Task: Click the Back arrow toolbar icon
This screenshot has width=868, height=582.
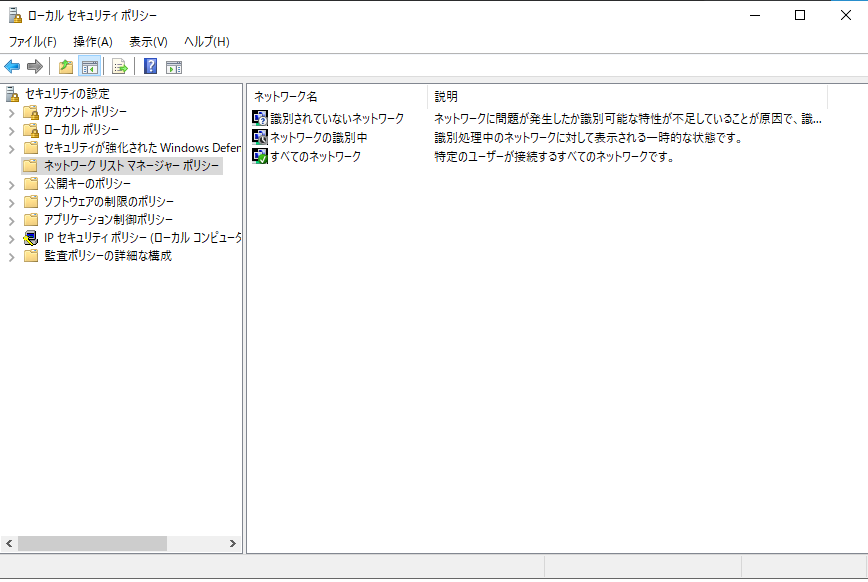Action: [x=12, y=67]
